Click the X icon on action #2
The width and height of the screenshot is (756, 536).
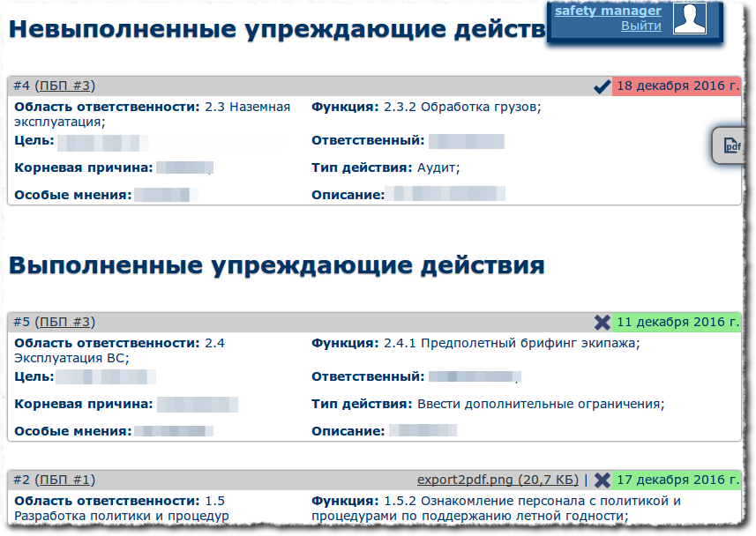(603, 480)
